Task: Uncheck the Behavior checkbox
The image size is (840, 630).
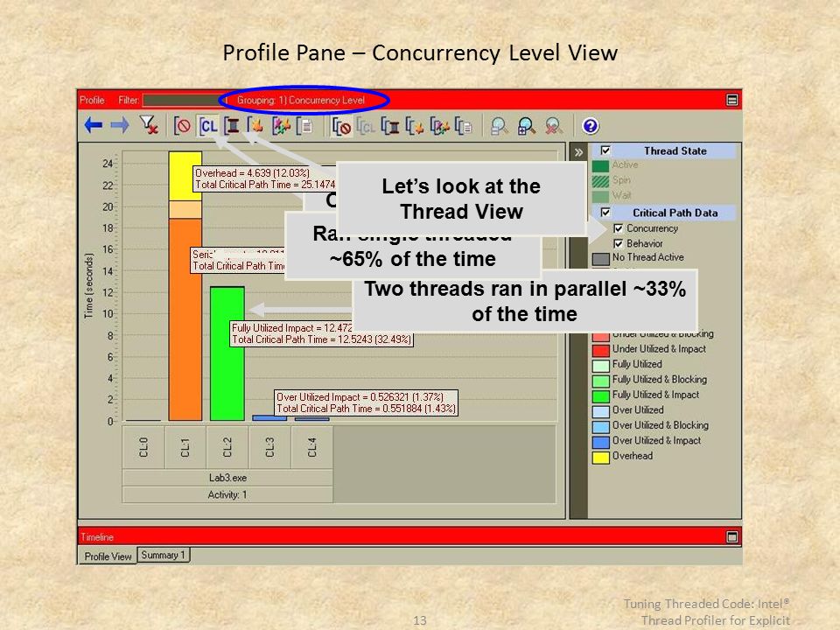Action: click(619, 244)
